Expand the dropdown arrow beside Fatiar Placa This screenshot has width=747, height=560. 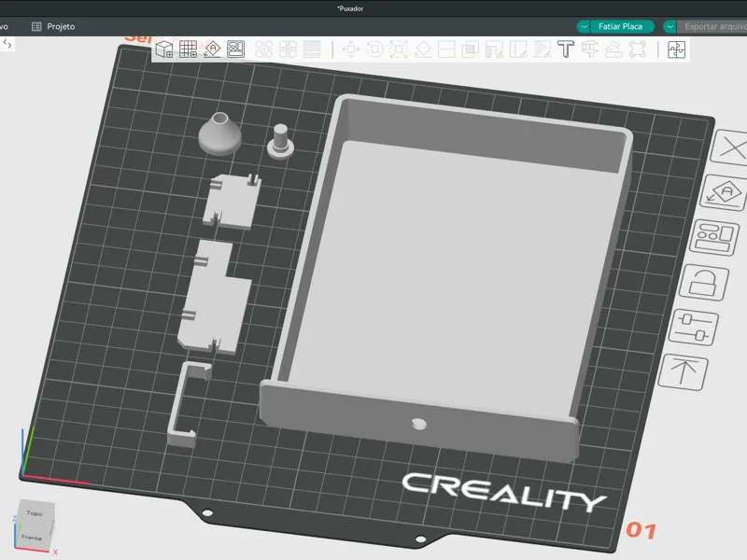584,27
